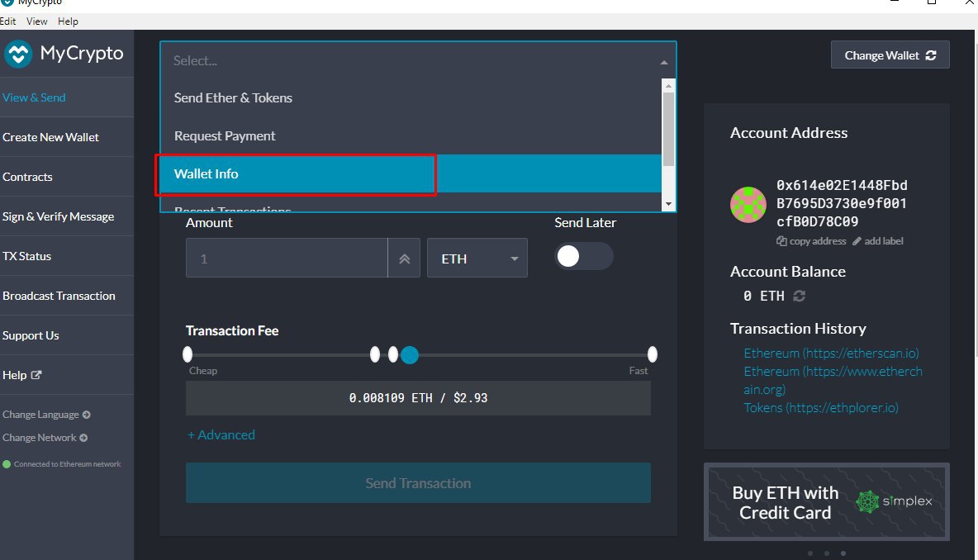The height and width of the screenshot is (560, 978).
Task: Click the refresh icon in Change Wallet
Action: point(931,55)
